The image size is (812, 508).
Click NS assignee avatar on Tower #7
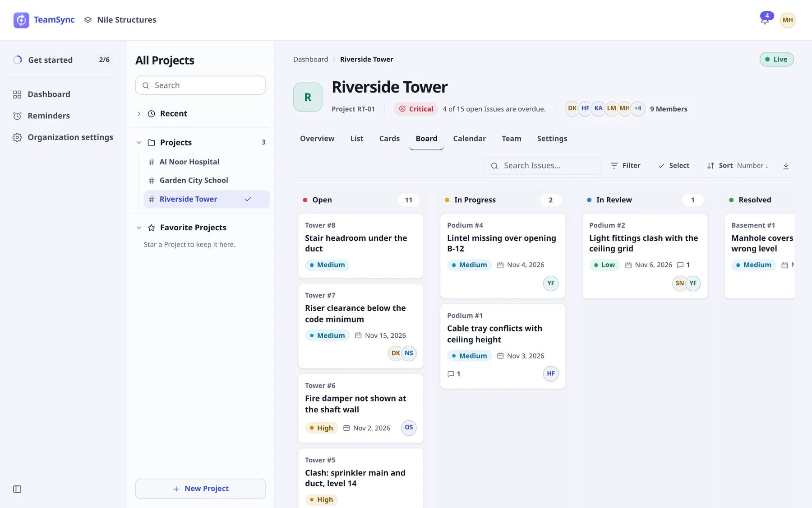(409, 353)
